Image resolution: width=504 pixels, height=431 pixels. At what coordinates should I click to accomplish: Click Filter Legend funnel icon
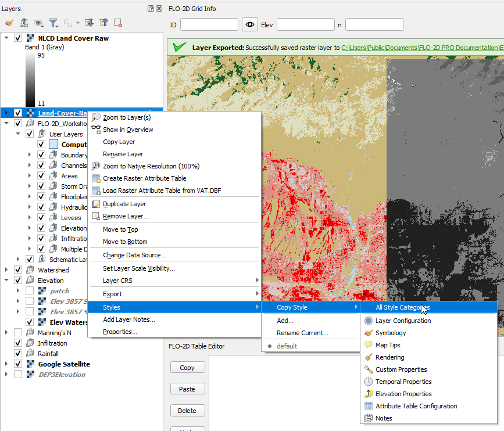pyautogui.click(x=53, y=23)
